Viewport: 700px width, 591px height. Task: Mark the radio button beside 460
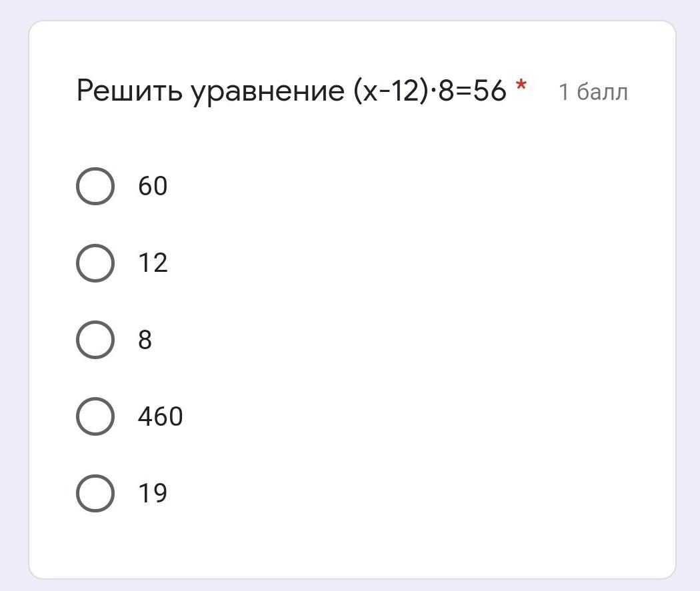tap(95, 416)
